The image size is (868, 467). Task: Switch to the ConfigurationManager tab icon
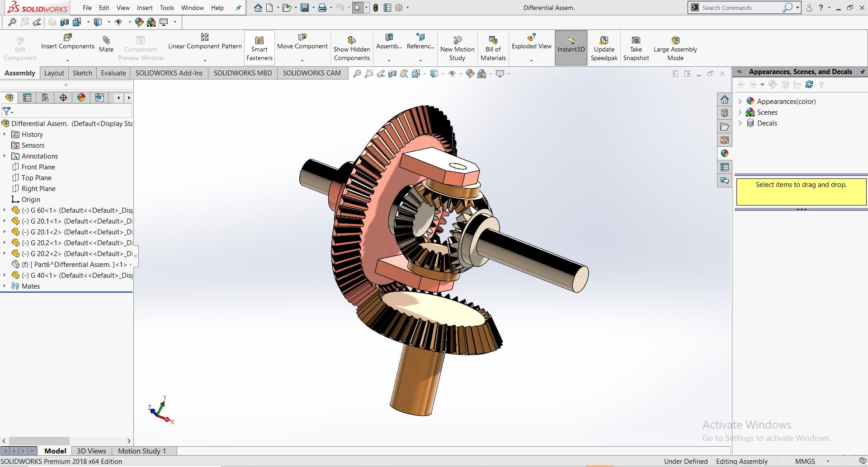[45, 98]
